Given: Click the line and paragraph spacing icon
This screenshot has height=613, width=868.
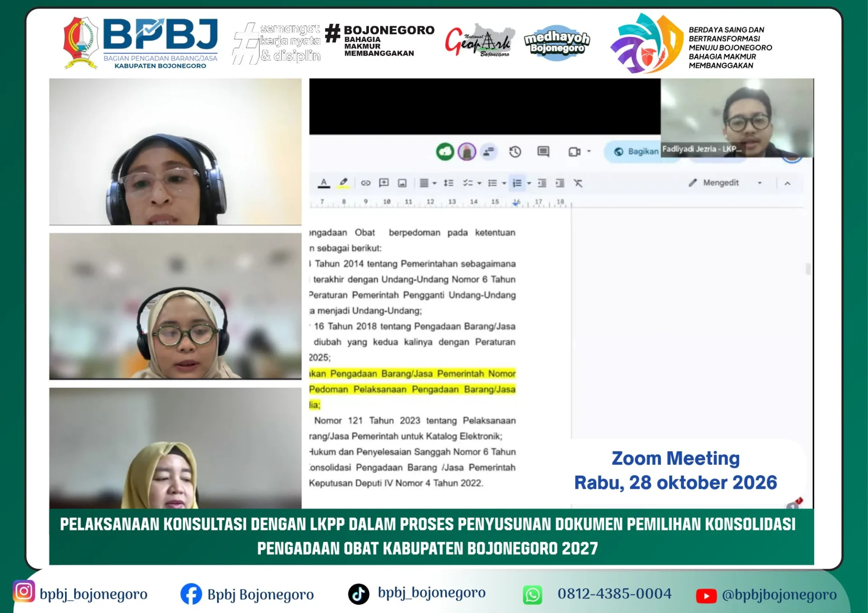Looking at the screenshot, I should [x=448, y=183].
